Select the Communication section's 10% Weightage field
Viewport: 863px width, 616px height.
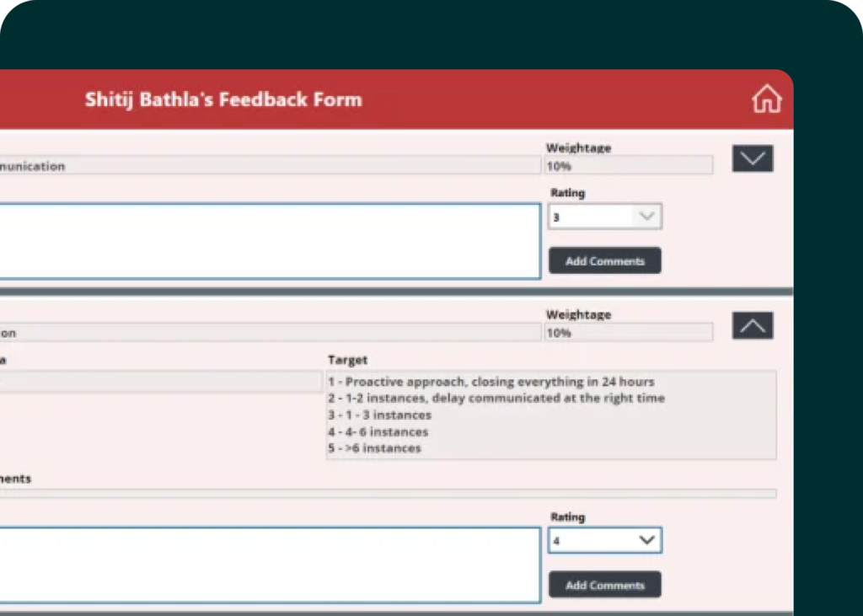click(x=628, y=166)
